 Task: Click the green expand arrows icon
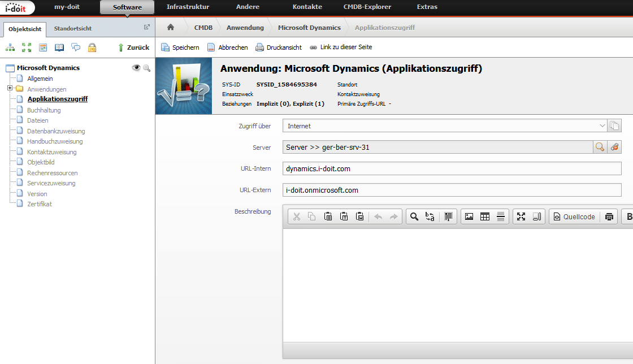coord(27,47)
